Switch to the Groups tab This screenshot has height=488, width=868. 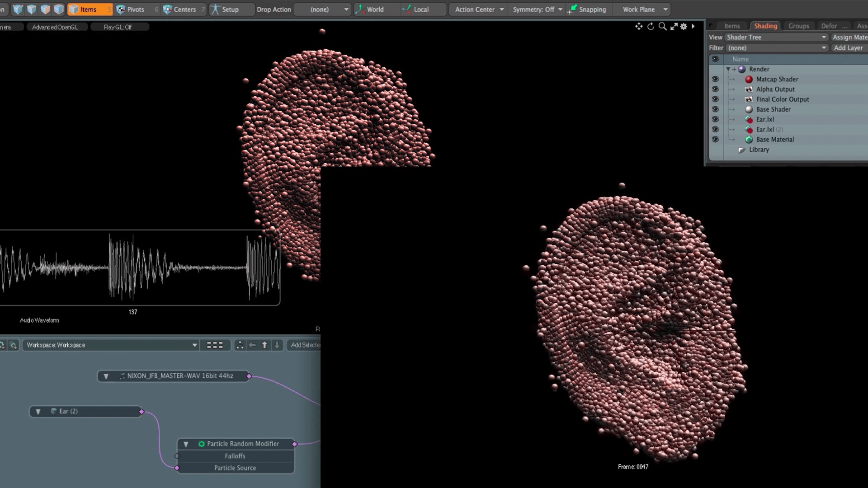[798, 26]
